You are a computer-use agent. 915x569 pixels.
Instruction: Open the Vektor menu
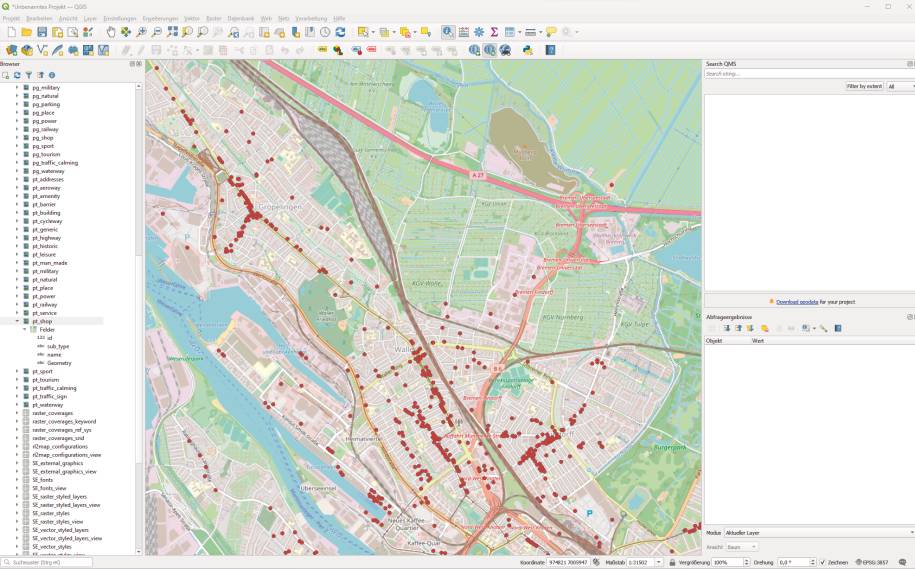(191, 19)
